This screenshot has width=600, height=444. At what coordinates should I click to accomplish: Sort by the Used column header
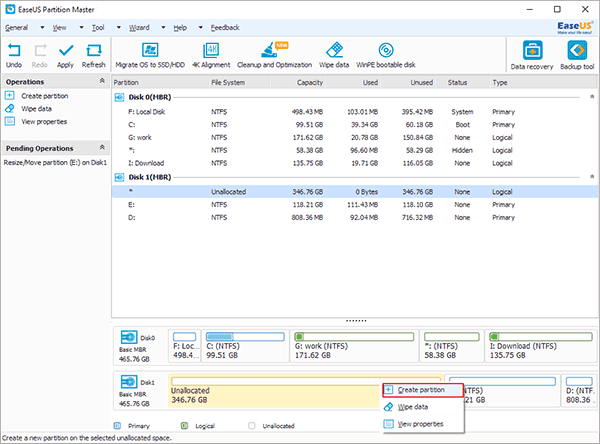pyautogui.click(x=353, y=82)
